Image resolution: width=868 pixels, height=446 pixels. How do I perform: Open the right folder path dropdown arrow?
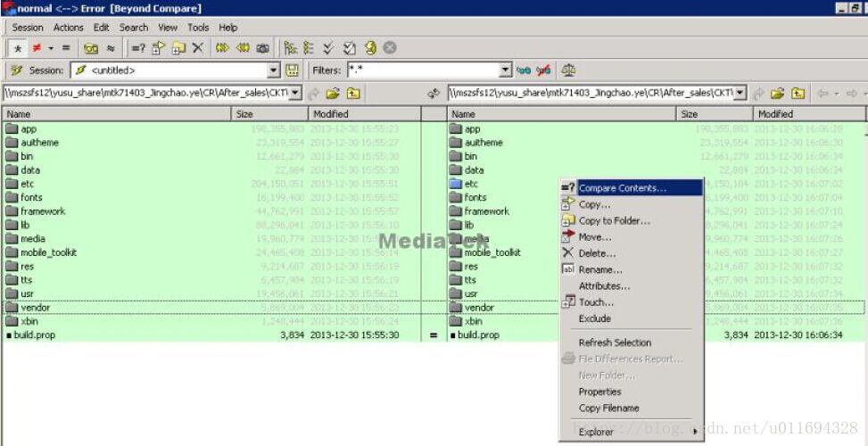pos(740,93)
